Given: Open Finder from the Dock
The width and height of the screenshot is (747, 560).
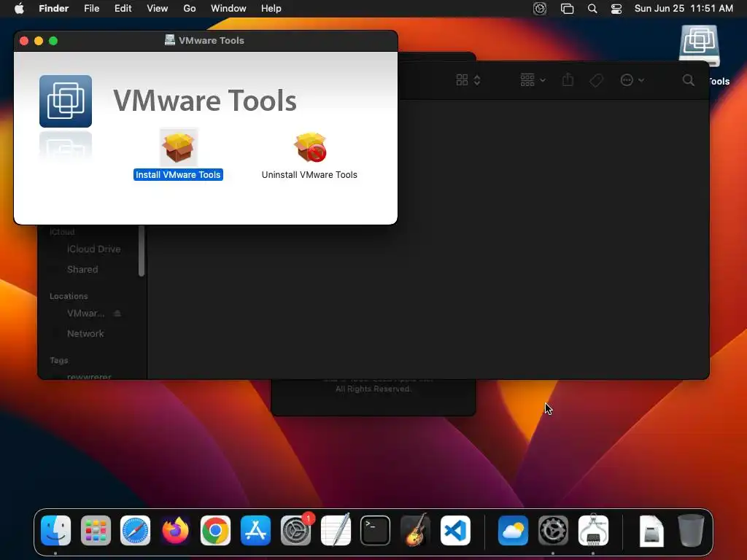Looking at the screenshot, I should pos(55,530).
